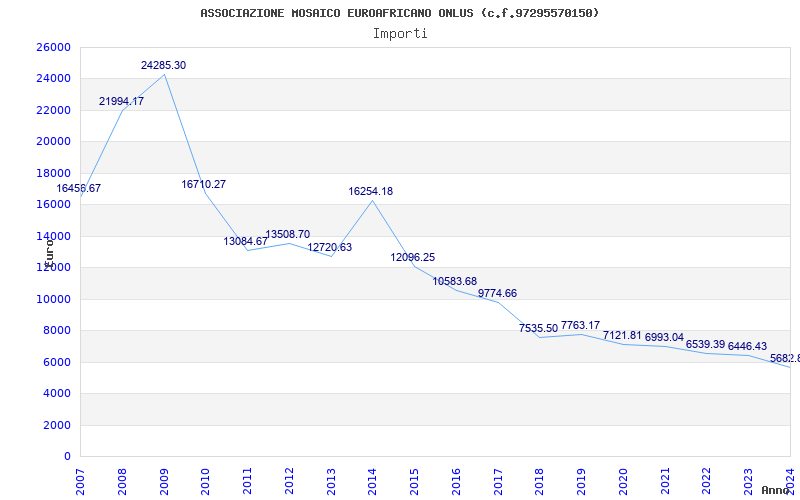Click the Anno x-axis title
Screen dimensions: 800x500
click(775, 490)
